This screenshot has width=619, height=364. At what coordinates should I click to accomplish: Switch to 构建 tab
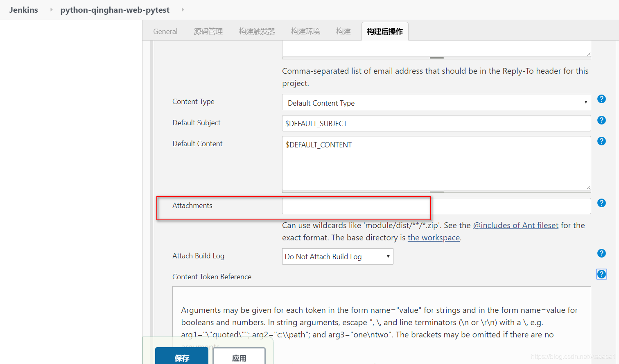click(343, 32)
